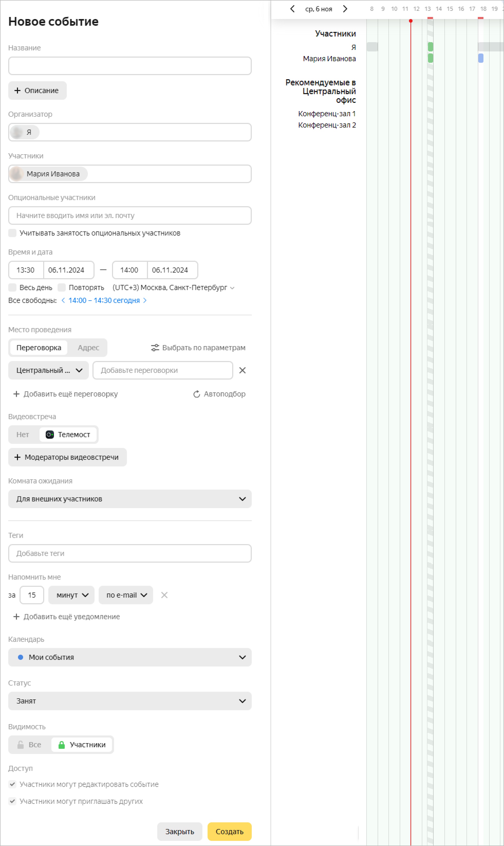Show previous free time slot arrow
The width and height of the screenshot is (504, 846).
63,300
